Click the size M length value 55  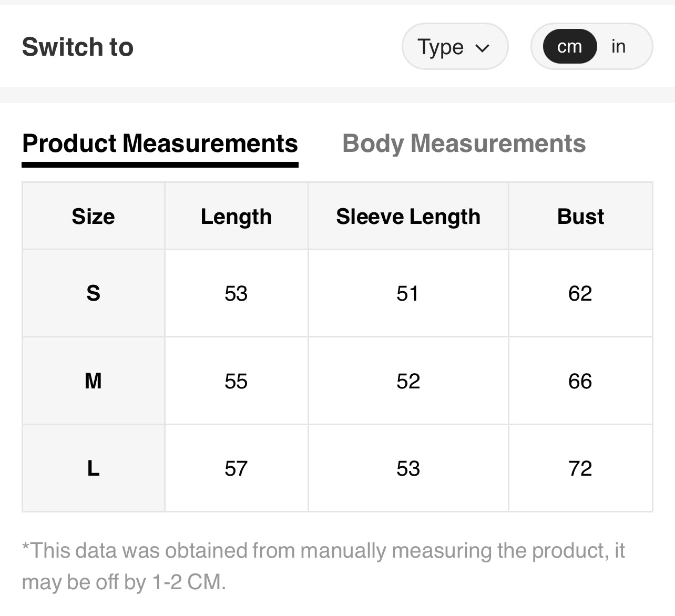pos(236,381)
